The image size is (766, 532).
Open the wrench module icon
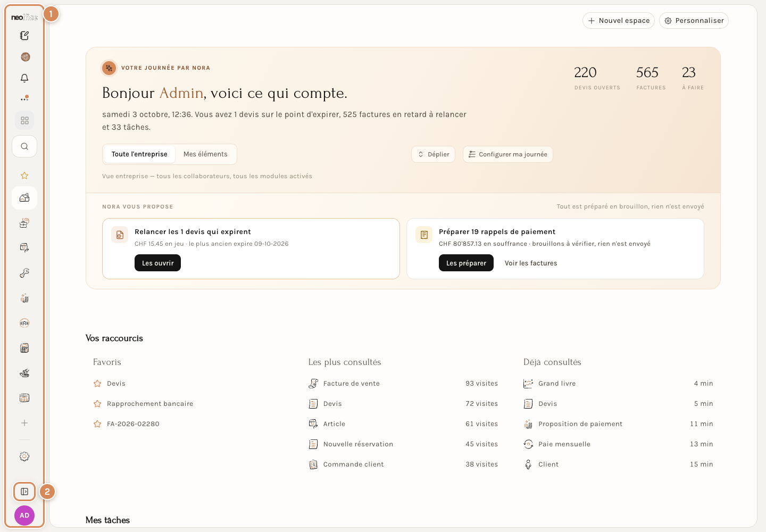coord(24,273)
